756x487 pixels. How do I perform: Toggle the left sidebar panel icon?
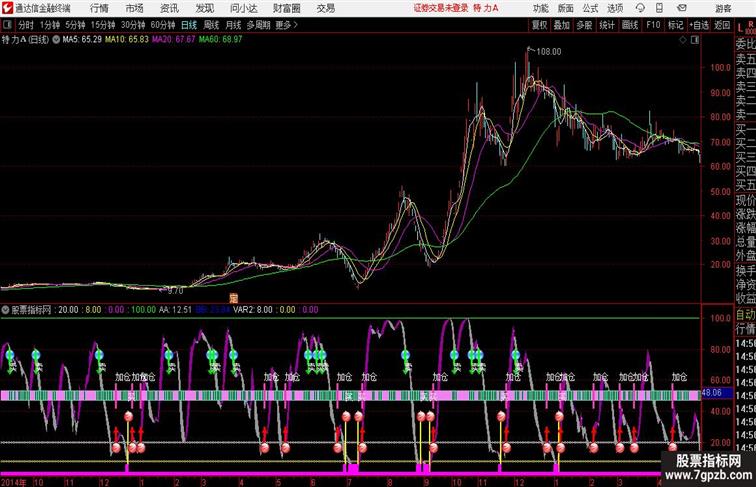pos(7,25)
